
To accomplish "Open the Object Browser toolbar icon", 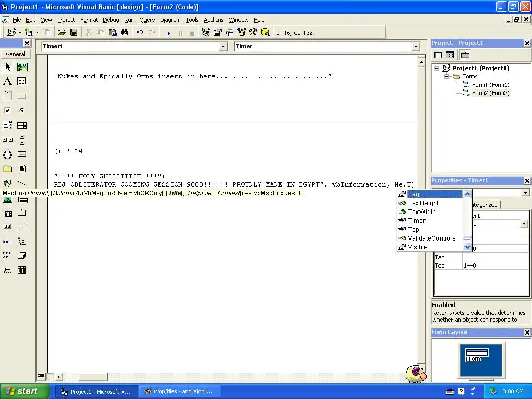I will tap(242, 33).
